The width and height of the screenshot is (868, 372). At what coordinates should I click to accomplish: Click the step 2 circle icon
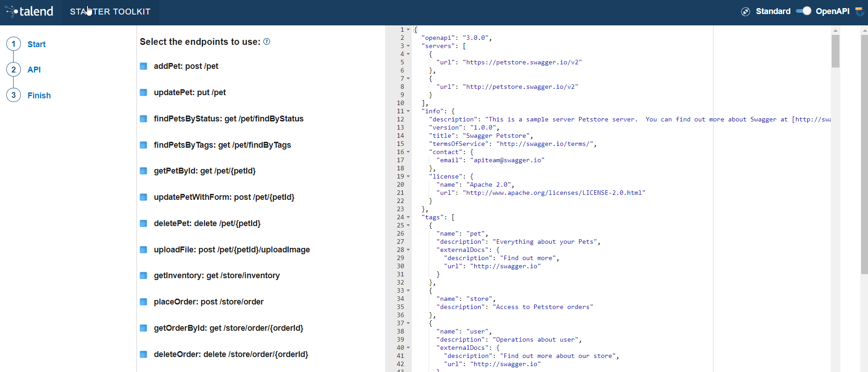(14, 69)
